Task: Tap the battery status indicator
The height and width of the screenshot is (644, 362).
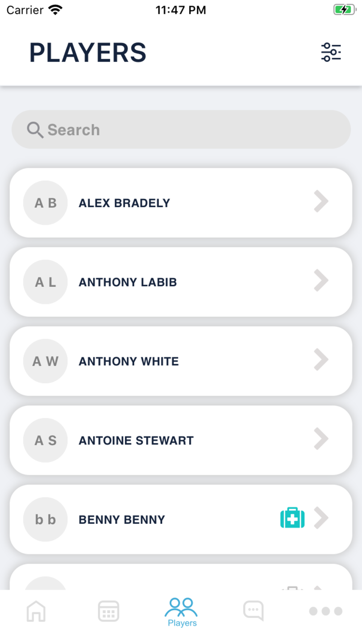Action: (345, 10)
